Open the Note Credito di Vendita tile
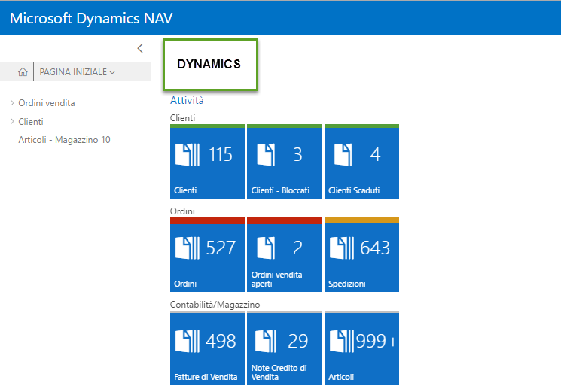The height and width of the screenshot is (392, 561). tap(284, 348)
